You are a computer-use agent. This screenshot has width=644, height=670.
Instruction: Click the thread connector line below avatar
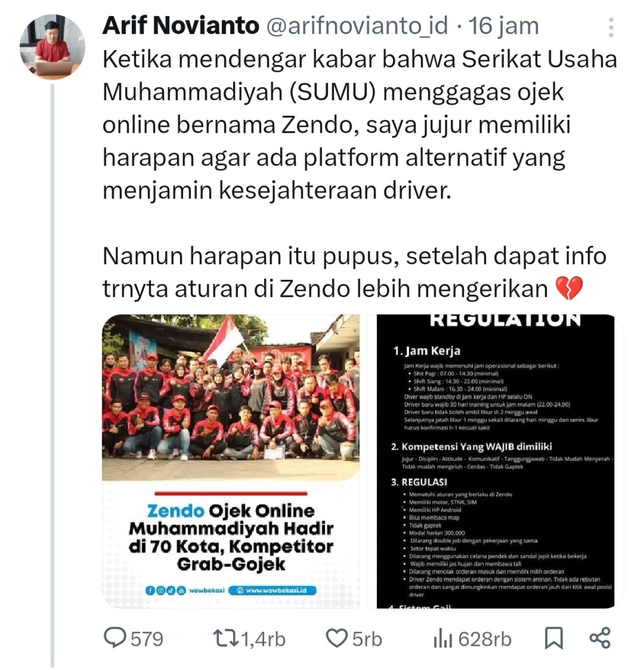point(52,376)
